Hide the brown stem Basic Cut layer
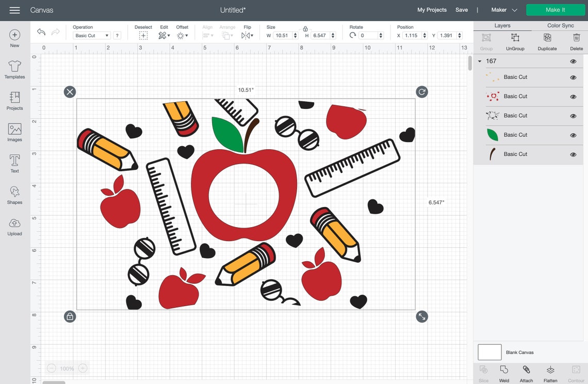Screen dimensions: 588x384 point(573,154)
